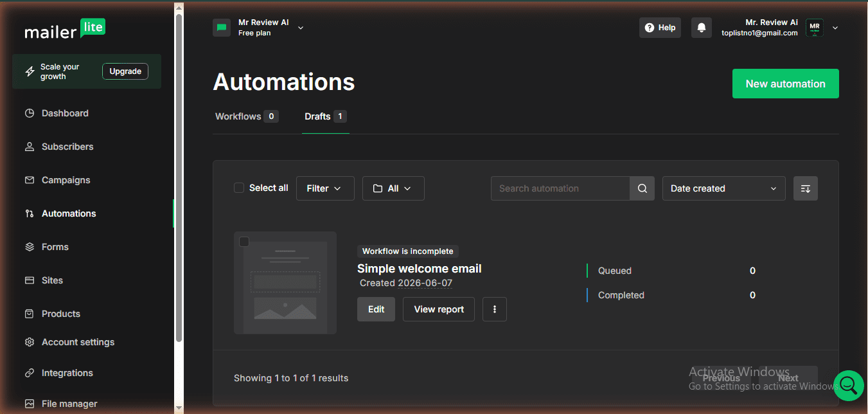Click the green account chat icon

click(222, 28)
